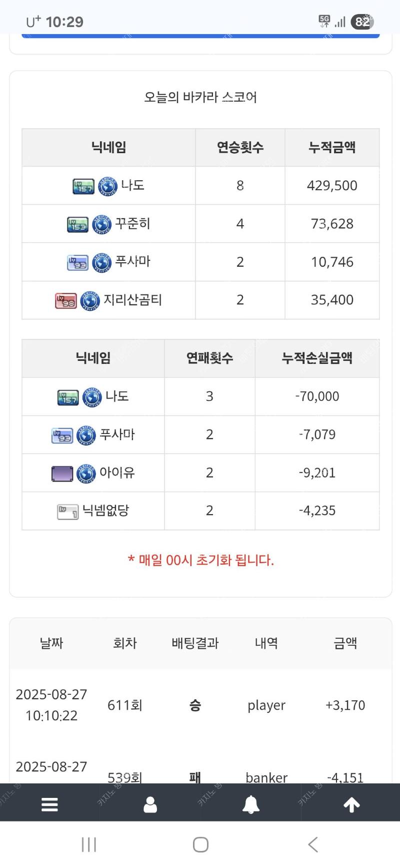Open Android recent apps button
The image size is (400, 868).
(x=89, y=845)
